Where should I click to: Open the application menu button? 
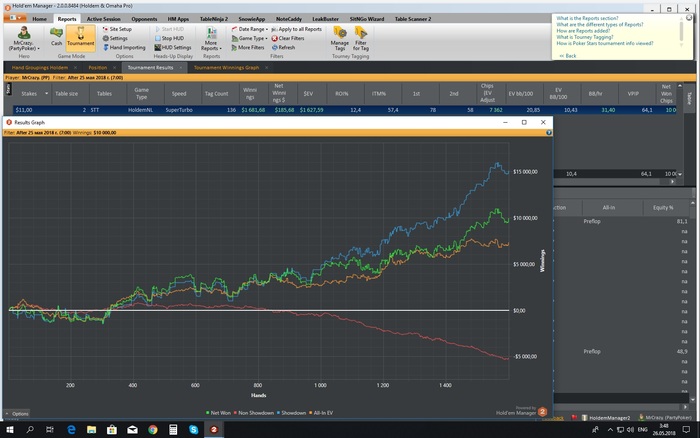[x=15, y=18]
